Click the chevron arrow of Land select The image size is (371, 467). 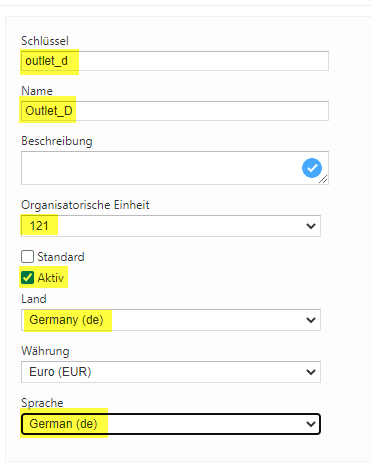point(311,320)
